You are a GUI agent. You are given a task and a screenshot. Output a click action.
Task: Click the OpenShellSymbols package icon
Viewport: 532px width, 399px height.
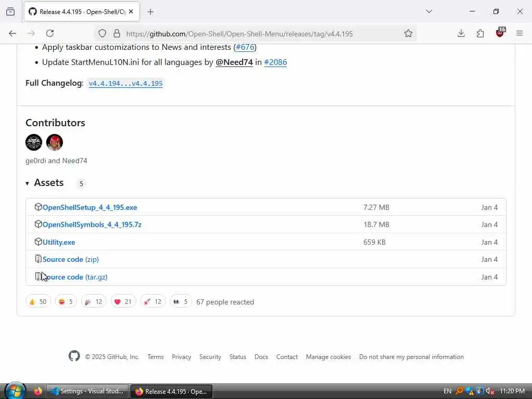pos(38,224)
